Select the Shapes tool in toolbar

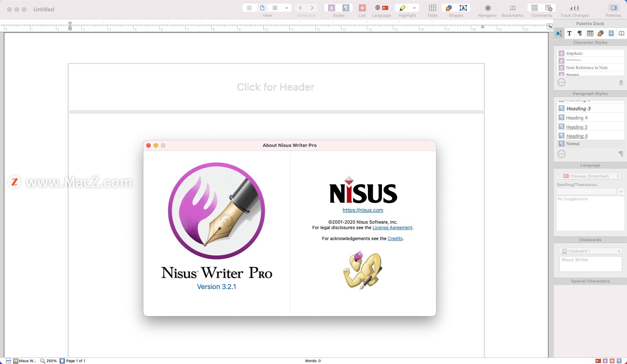coord(449,8)
